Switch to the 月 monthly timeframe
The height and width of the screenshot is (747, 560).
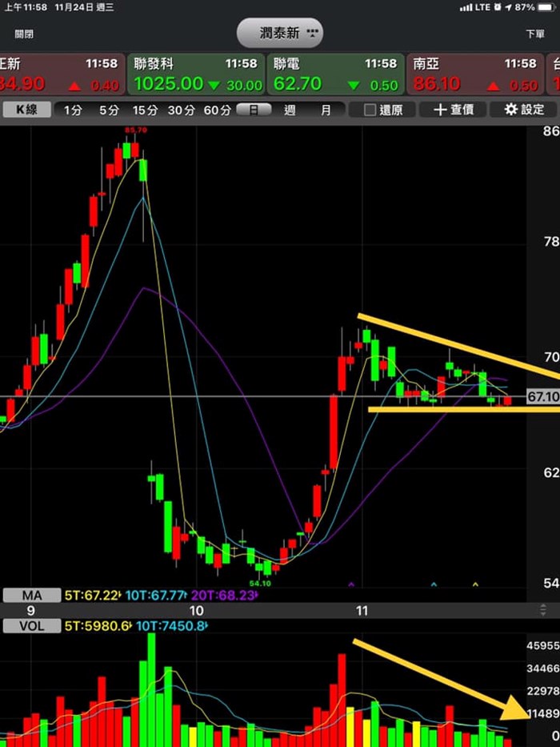click(326, 110)
